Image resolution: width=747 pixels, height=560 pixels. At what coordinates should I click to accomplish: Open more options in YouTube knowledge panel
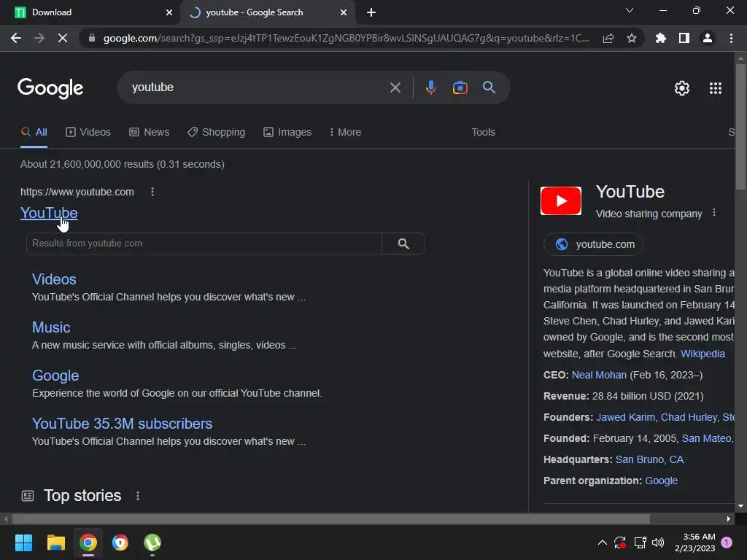pos(713,213)
